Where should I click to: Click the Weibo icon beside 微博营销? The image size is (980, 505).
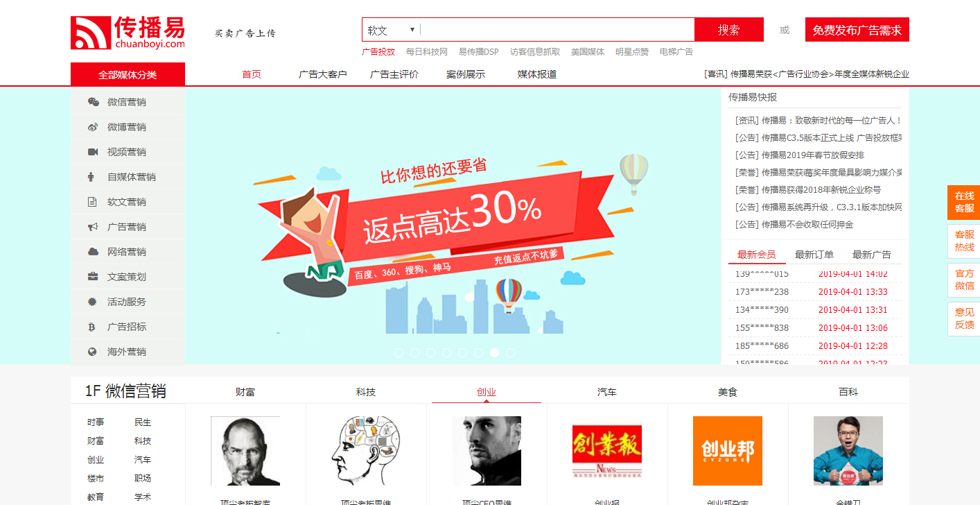point(93,127)
